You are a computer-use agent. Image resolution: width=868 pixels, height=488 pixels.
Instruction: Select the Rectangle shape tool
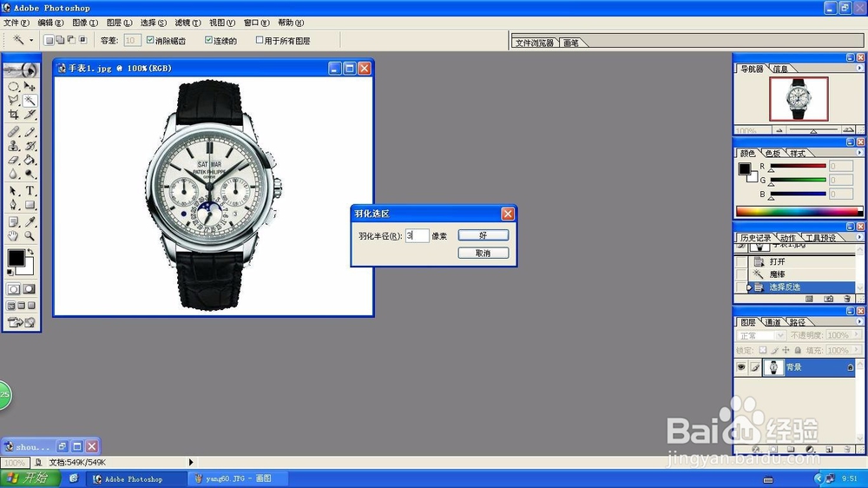(x=30, y=205)
